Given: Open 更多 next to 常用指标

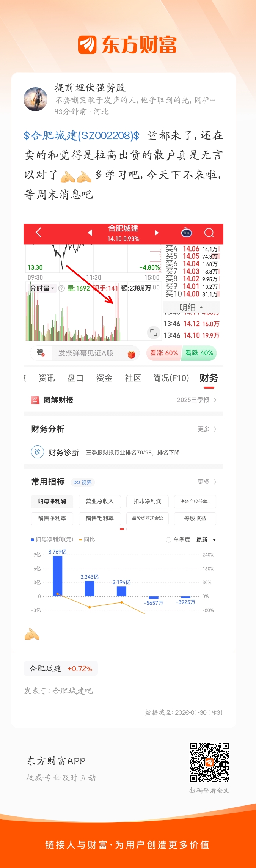Looking at the screenshot, I should (x=207, y=481).
